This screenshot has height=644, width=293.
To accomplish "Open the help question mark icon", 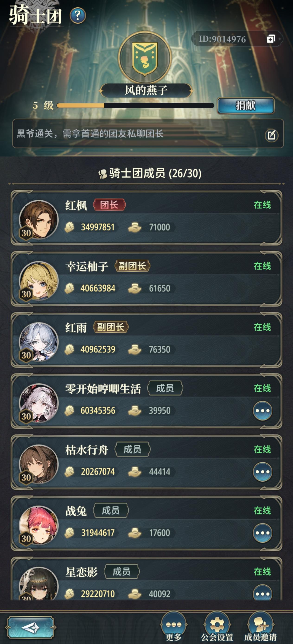I will click(78, 16).
